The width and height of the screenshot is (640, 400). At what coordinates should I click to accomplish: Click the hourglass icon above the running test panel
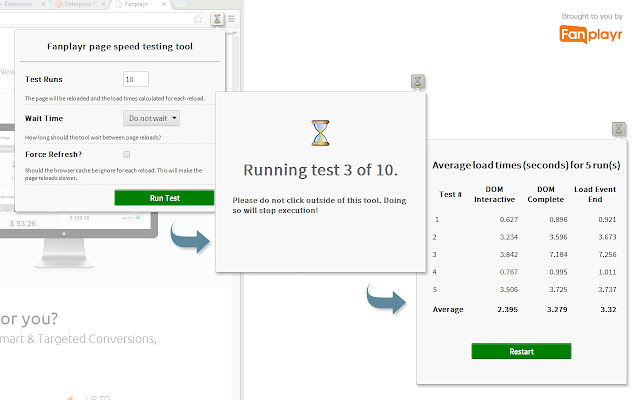tap(418, 81)
